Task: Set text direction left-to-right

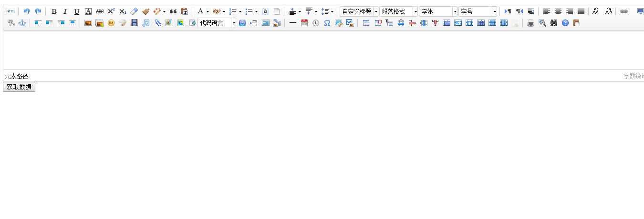Action: 508,11
